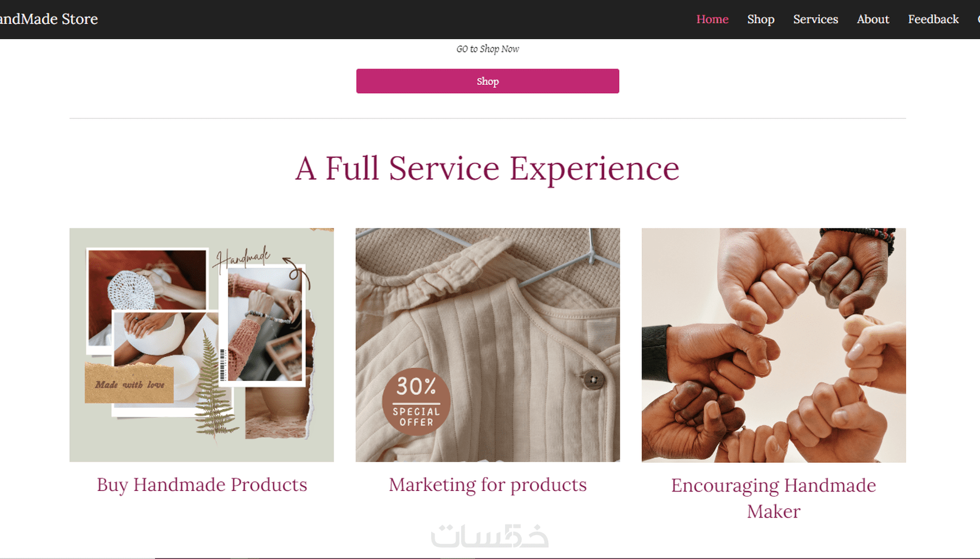The width and height of the screenshot is (980, 559).
Task: Open the fists circle teamwork image
Action: (774, 345)
